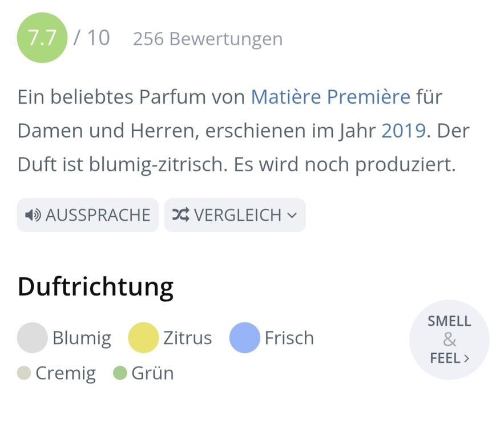Open the VERGLEICH dropdown chevron
This screenshot has width=504, height=428.
[292, 215]
